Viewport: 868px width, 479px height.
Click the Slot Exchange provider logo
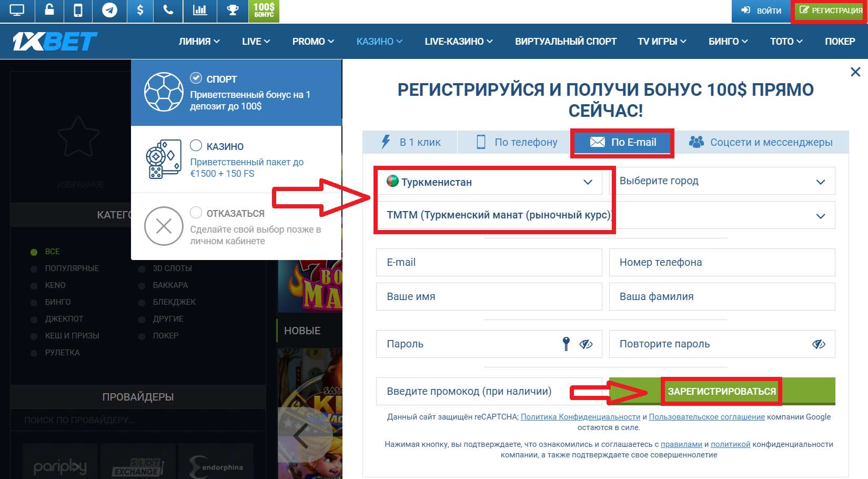pyautogui.click(x=138, y=466)
